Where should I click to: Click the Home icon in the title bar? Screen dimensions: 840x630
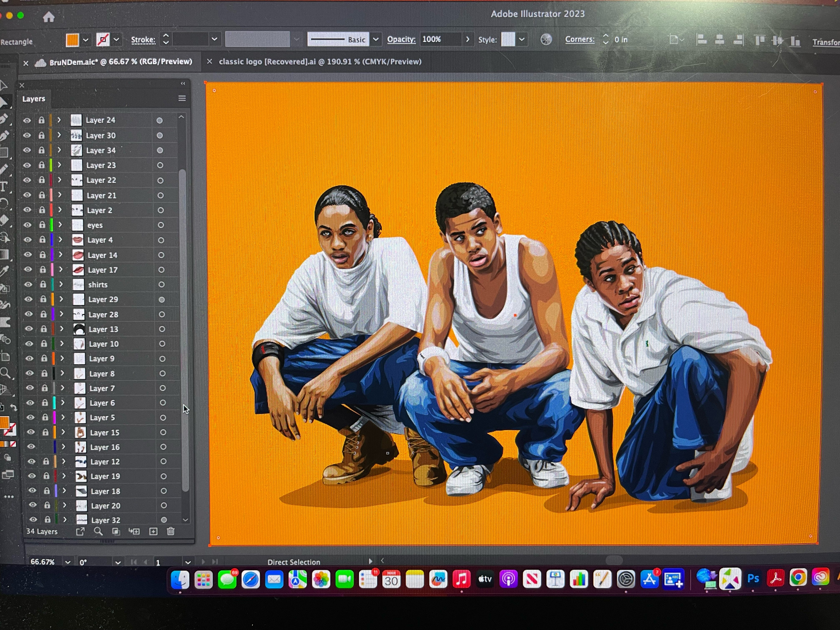point(49,17)
